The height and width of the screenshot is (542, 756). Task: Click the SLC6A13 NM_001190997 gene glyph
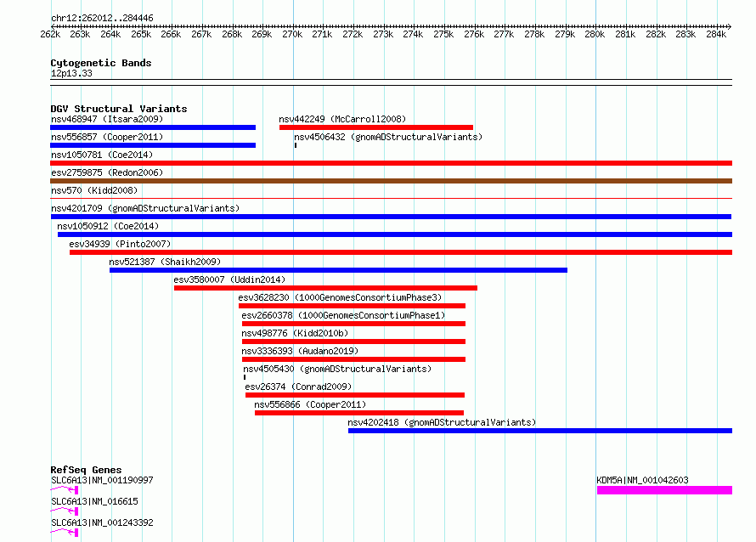(x=64, y=490)
